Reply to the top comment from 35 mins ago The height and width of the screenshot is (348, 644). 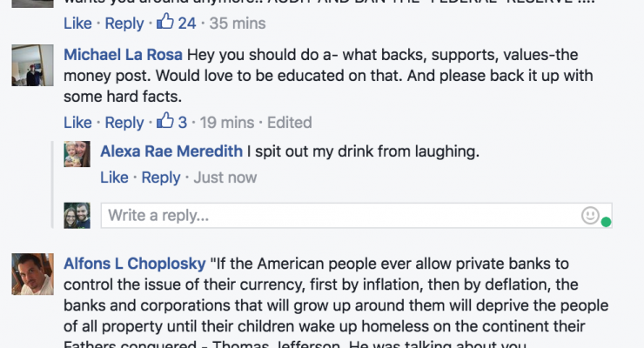[124, 23]
